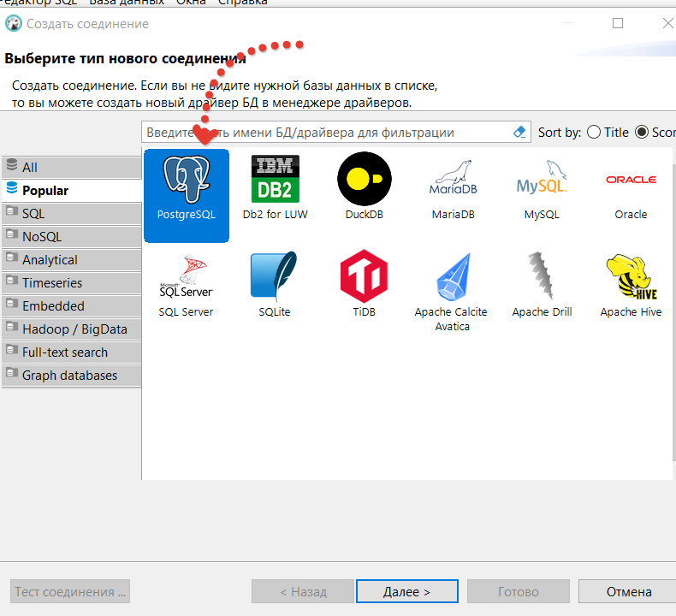Select the TiDB database icon
Screen dimensions: 676x616
[364, 276]
